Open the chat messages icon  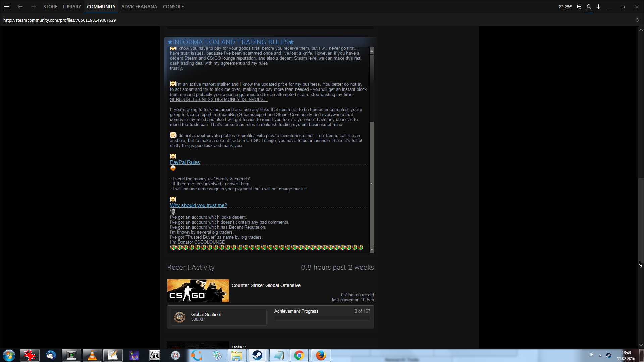[x=579, y=7]
